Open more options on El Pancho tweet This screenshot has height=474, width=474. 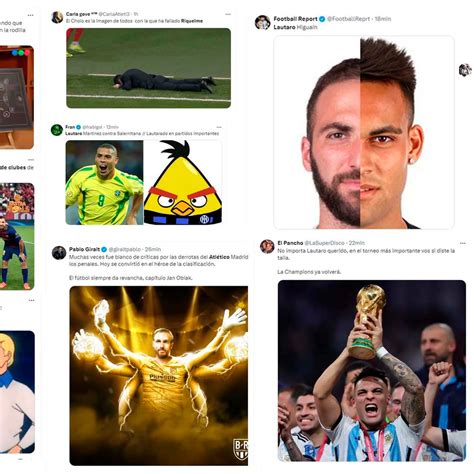click(463, 243)
